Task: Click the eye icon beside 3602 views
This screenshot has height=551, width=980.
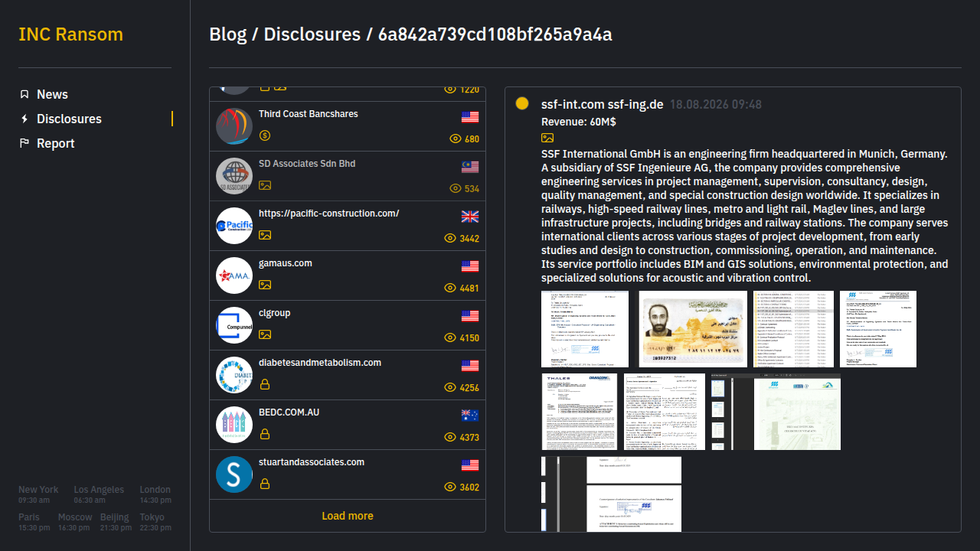Action: pos(451,487)
